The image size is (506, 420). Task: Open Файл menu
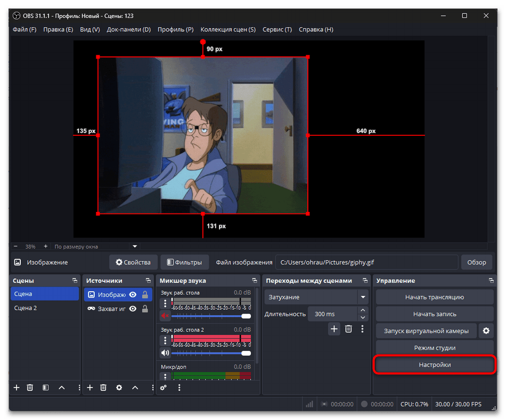25,29
